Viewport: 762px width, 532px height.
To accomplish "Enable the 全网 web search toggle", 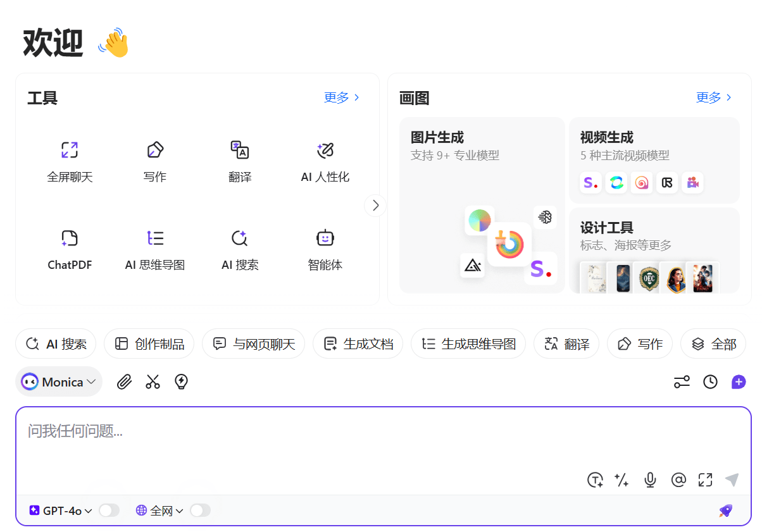I will point(200,510).
